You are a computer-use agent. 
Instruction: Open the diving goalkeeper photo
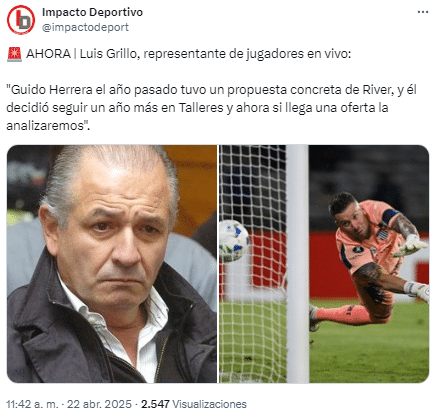(324, 264)
